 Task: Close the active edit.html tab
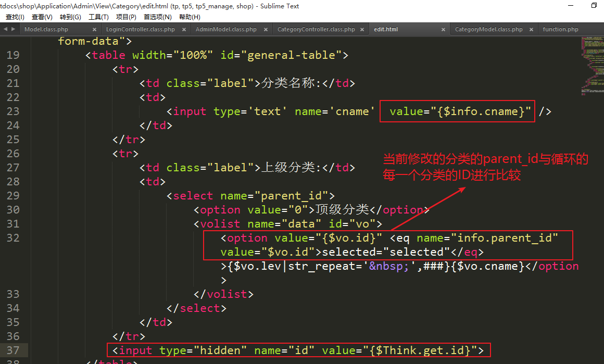(x=444, y=30)
